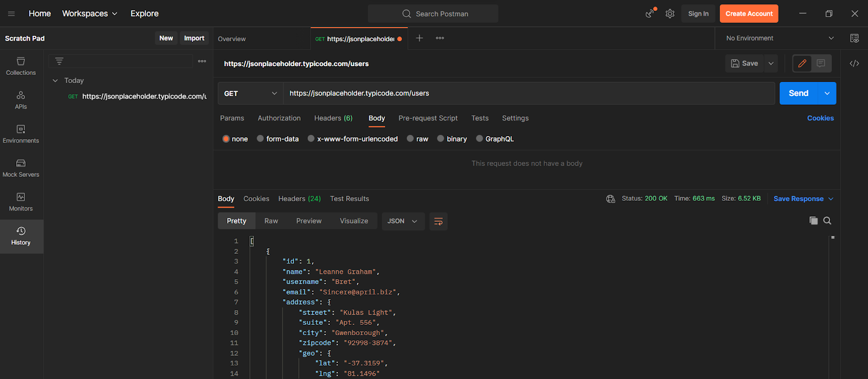Open response Headers (24) tab
This screenshot has height=379, width=868.
(299, 199)
